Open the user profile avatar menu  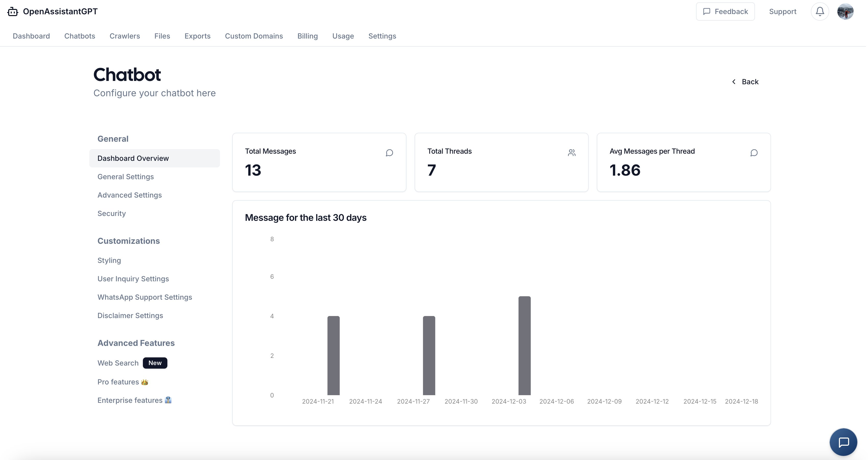point(845,11)
